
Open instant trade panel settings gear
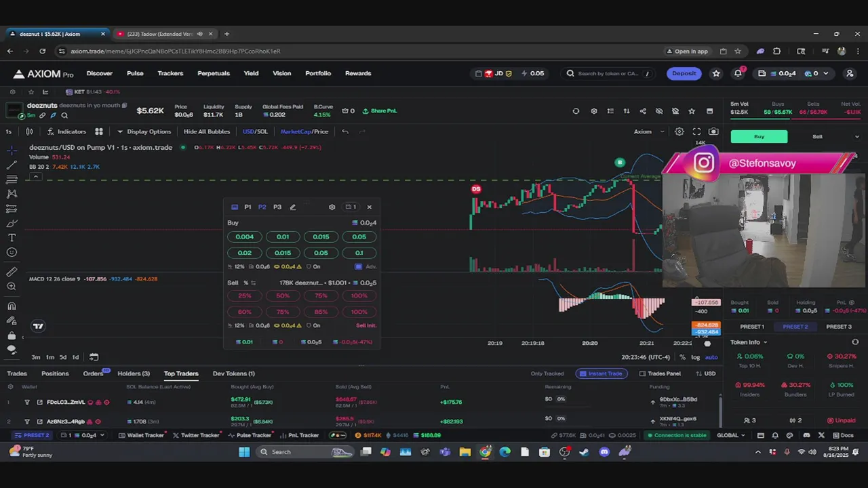[x=332, y=207]
